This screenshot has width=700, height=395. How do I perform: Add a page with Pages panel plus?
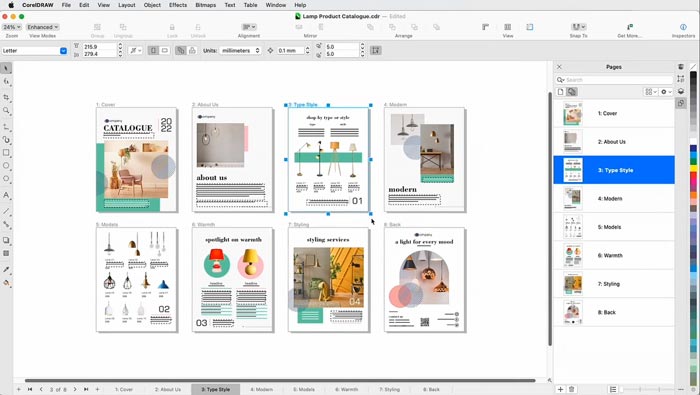(x=560, y=389)
